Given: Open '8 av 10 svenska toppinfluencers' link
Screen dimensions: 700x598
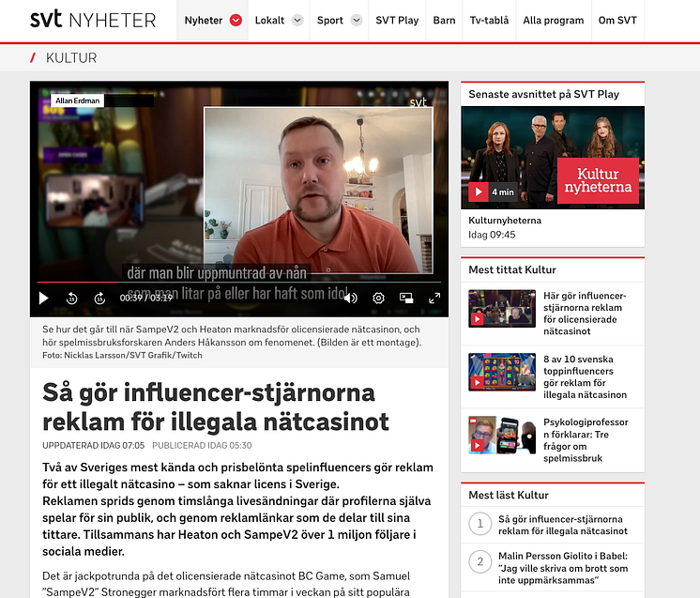Looking at the screenshot, I should pos(585,377).
